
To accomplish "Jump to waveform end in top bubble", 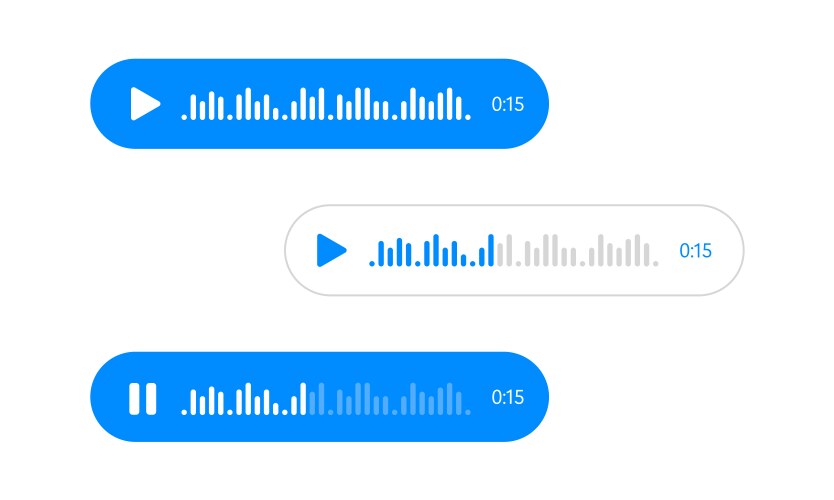I will [x=468, y=116].
